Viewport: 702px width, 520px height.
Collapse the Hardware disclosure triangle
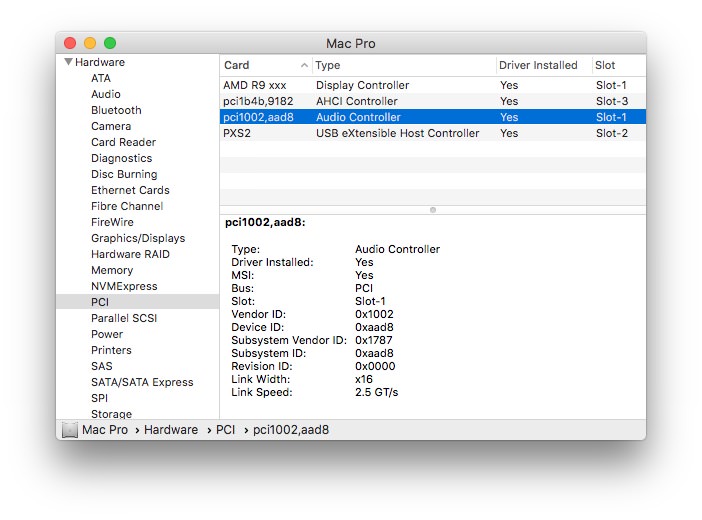tap(68, 62)
